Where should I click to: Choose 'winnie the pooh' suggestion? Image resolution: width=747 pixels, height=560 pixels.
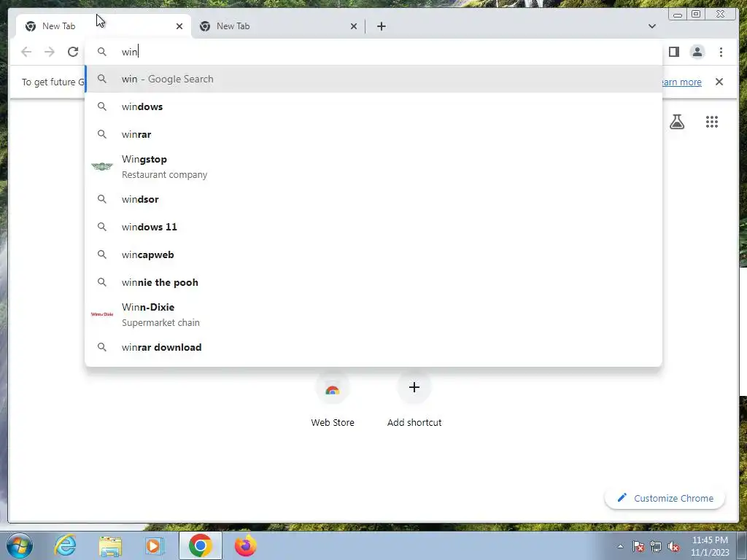coord(373,282)
